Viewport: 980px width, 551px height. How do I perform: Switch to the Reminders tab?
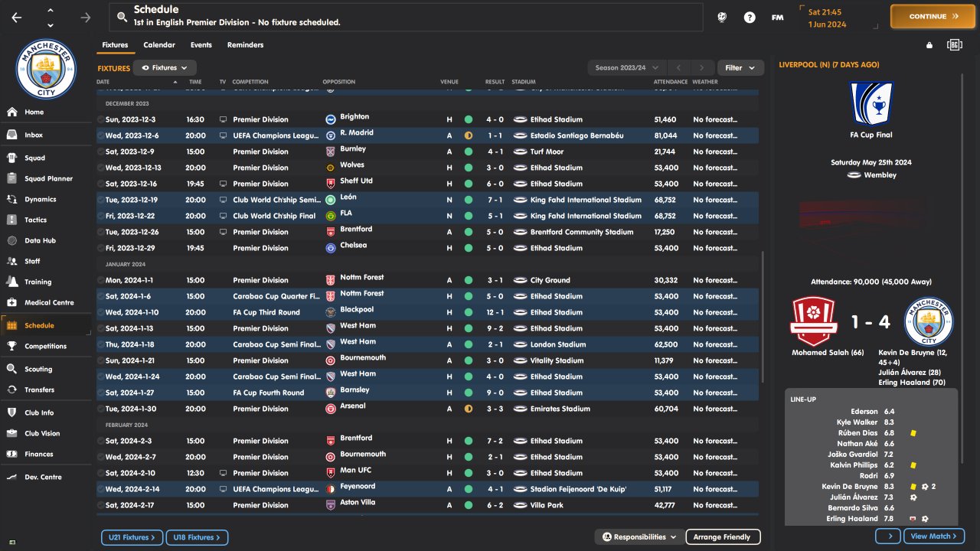tap(245, 45)
